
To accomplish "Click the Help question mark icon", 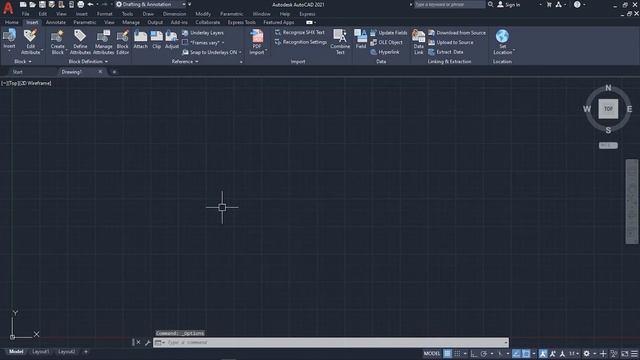I will 577,4.
